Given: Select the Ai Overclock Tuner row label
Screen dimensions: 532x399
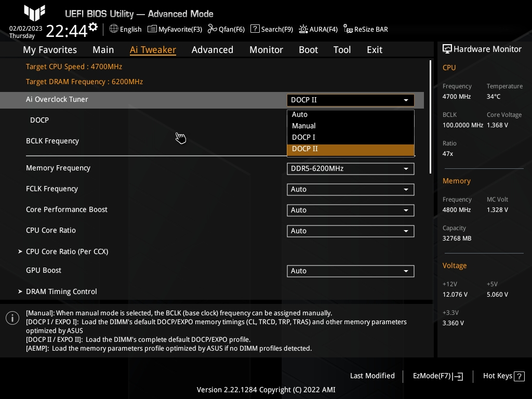Looking at the screenshot, I should (x=57, y=99).
